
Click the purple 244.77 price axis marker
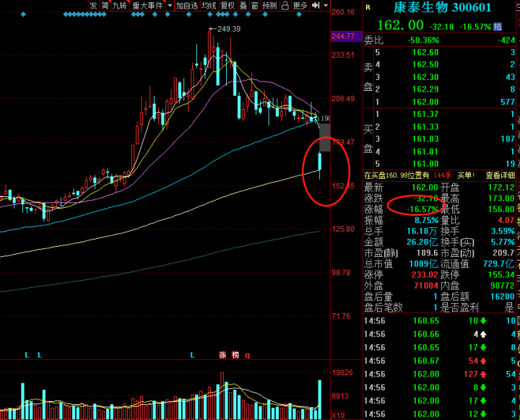pos(343,36)
